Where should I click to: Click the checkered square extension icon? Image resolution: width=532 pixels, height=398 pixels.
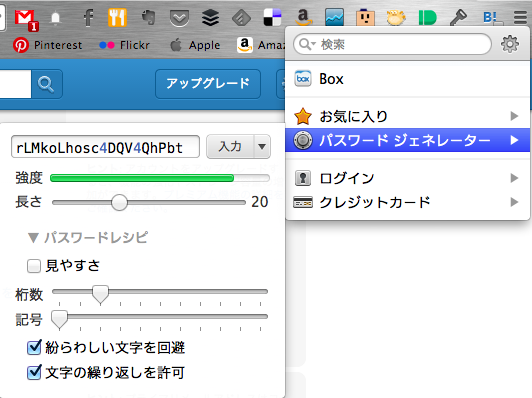(x=272, y=18)
